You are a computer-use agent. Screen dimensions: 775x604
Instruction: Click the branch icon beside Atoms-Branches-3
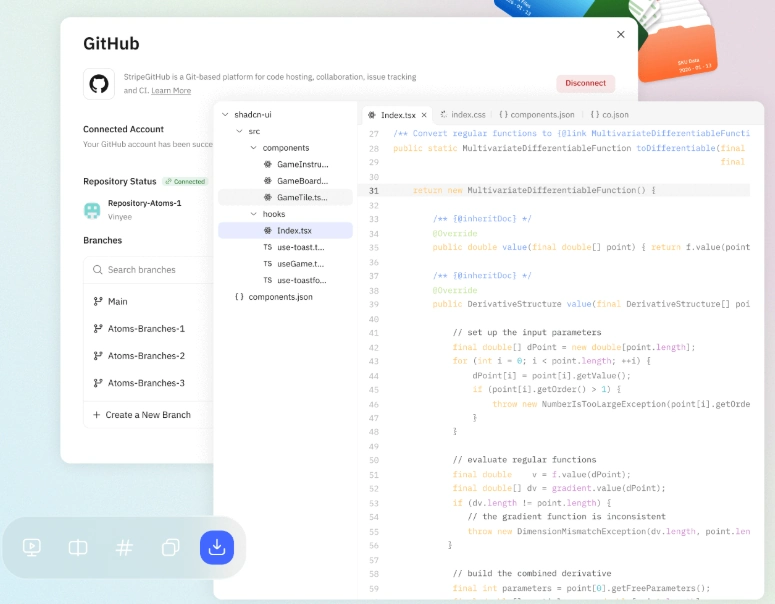click(x=98, y=383)
